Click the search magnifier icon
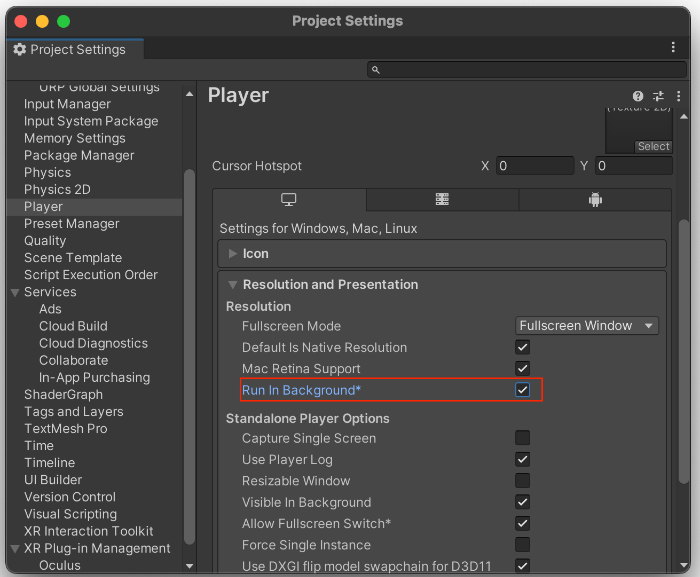This screenshot has height=577, width=700. (x=376, y=70)
